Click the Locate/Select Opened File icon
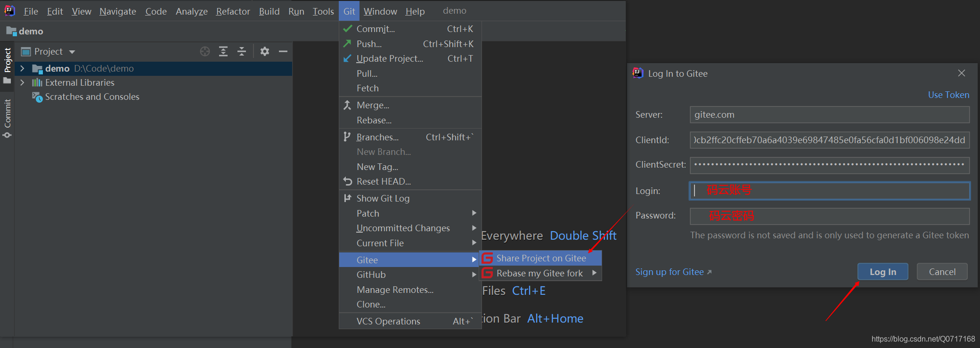Image resolution: width=980 pixels, height=348 pixels. pos(205,51)
